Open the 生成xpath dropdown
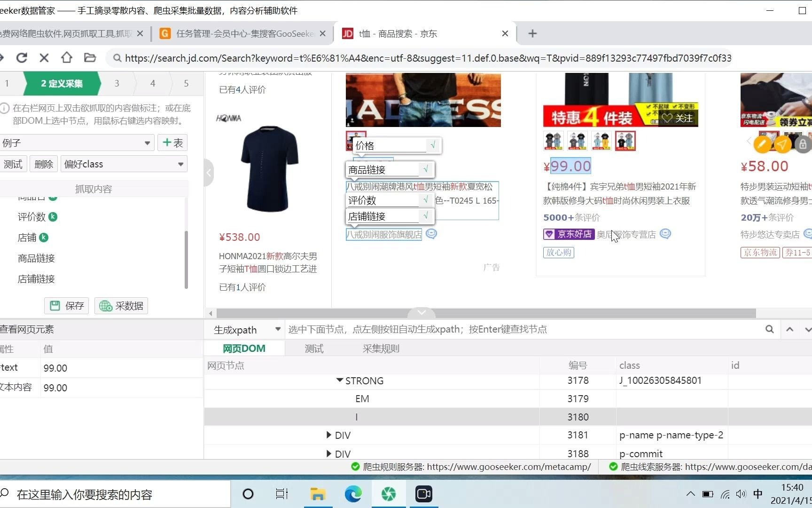812x508 pixels. click(245, 330)
